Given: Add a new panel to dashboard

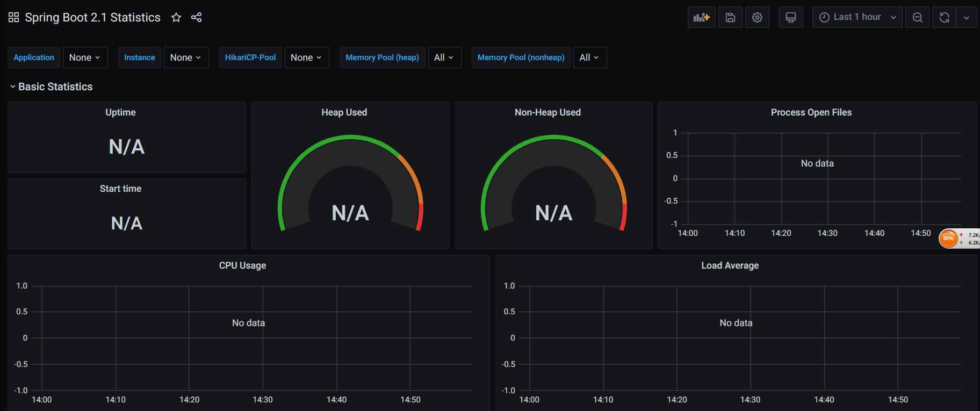Looking at the screenshot, I should click(x=702, y=17).
